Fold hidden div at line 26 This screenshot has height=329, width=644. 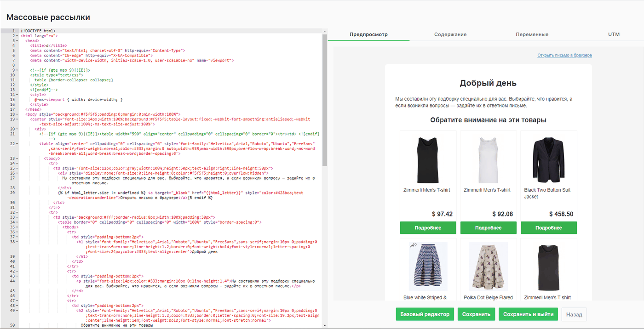17,173
